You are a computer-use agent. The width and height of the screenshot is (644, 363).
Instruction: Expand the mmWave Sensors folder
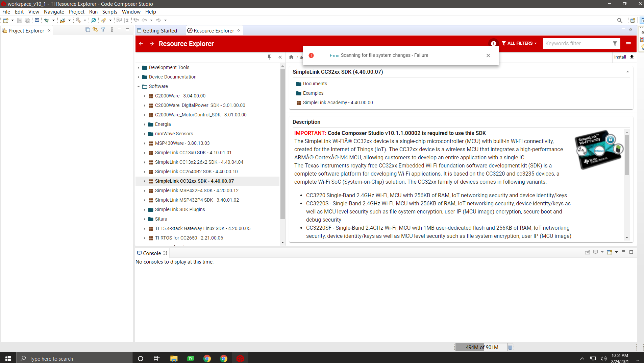point(145,134)
